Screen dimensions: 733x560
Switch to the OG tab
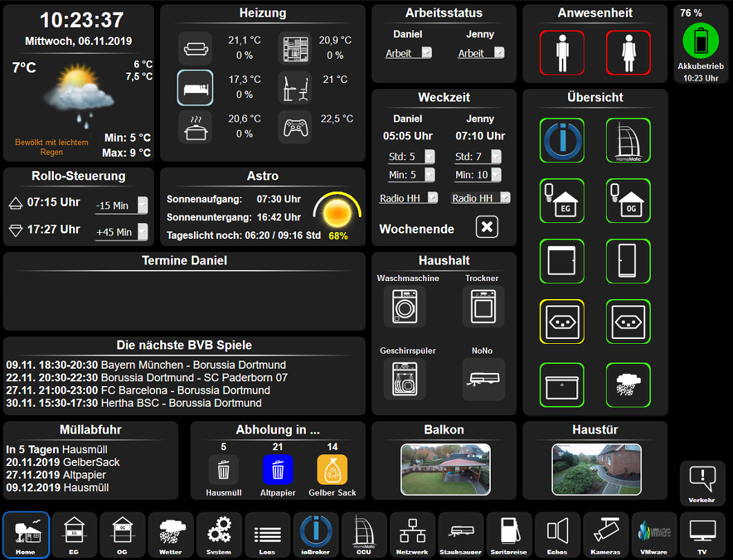coord(122,535)
